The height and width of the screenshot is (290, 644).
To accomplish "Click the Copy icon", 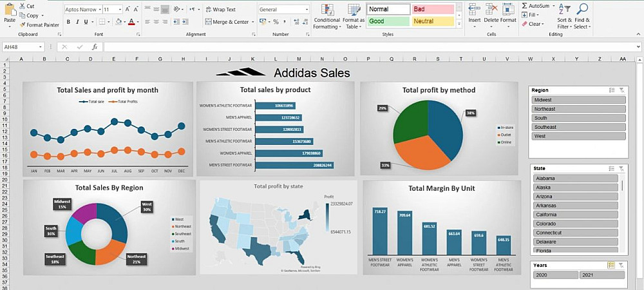I will pos(22,15).
